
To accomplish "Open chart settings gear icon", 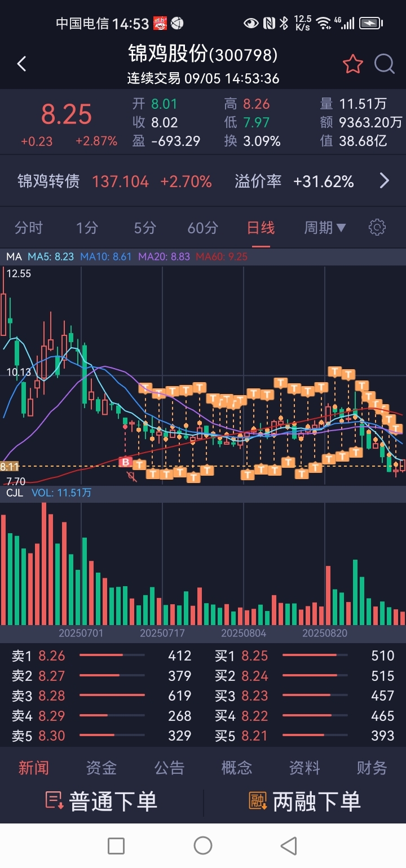I will click(x=377, y=228).
